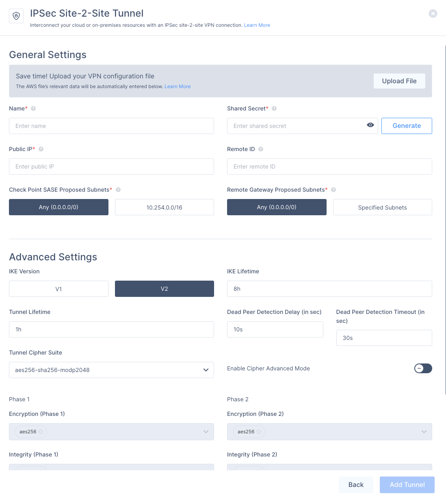Generate a shared secret
446x504 pixels.
tap(407, 126)
